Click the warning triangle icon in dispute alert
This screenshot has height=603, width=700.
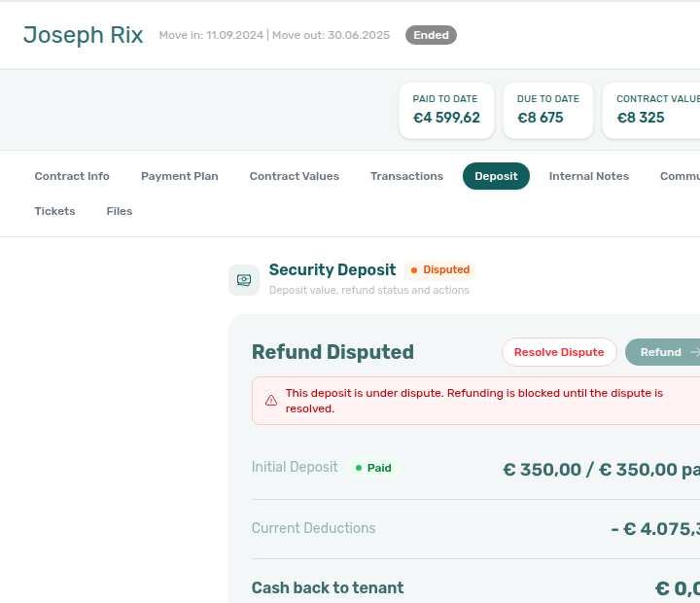pos(271,401)
